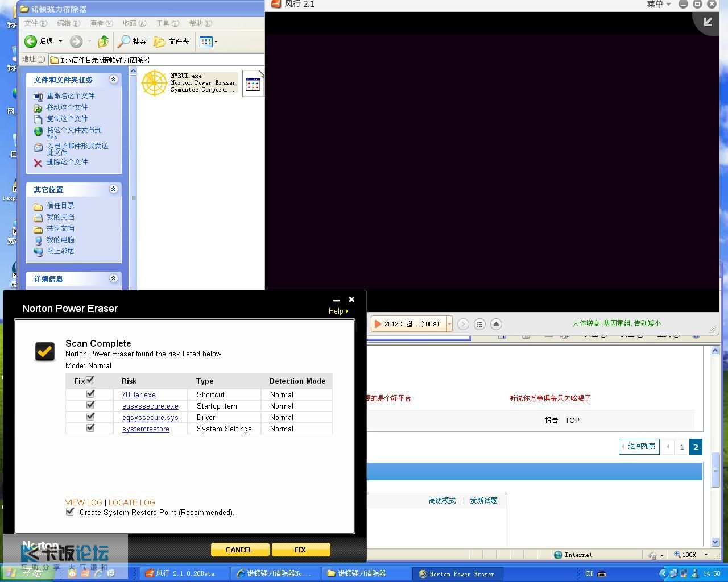Click the FIX button
Image resolution: width=728 pixels, height=582 pixels.
301,550
